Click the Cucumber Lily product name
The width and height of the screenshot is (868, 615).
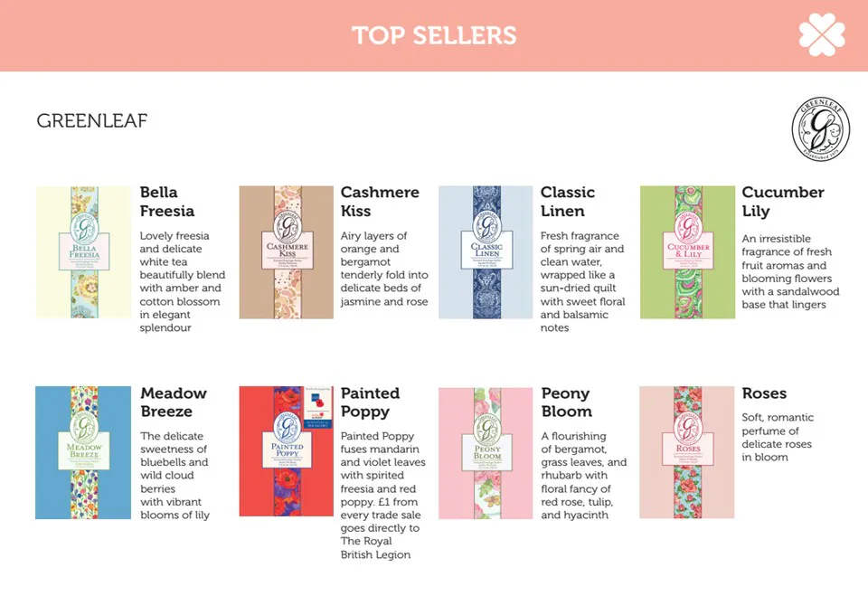click(x=783, y=202)
